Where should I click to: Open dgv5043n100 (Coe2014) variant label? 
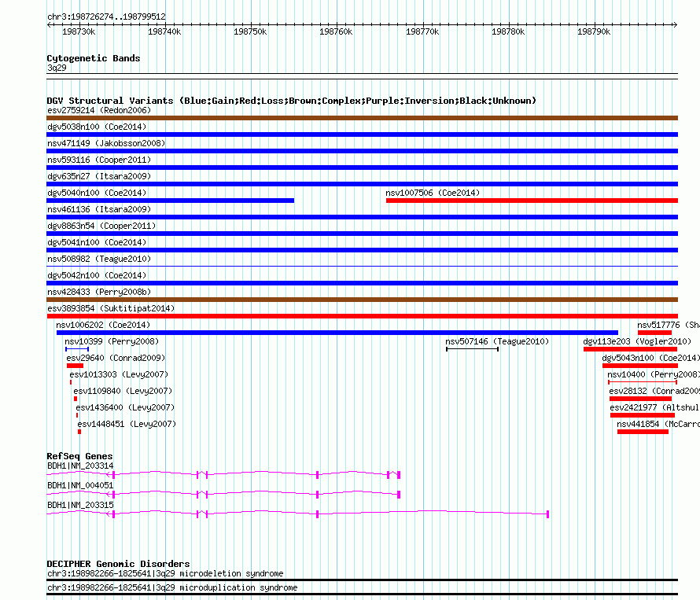(651, 358)
